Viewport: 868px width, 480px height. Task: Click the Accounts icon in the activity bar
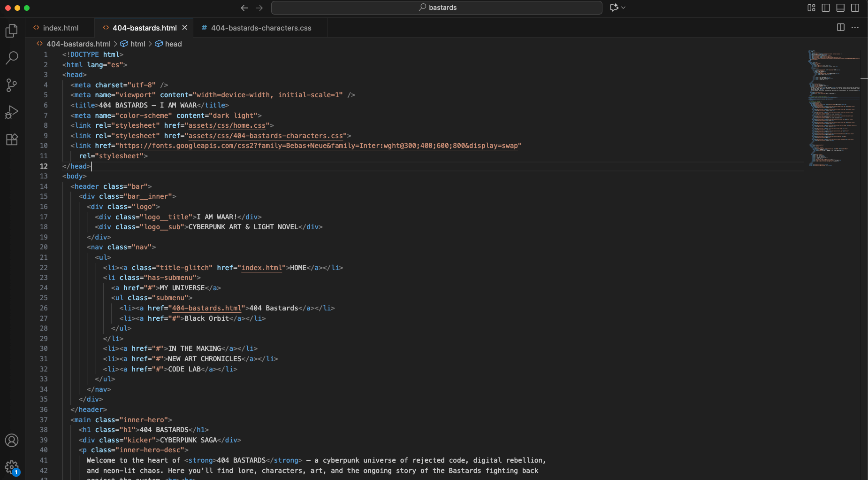12,441
